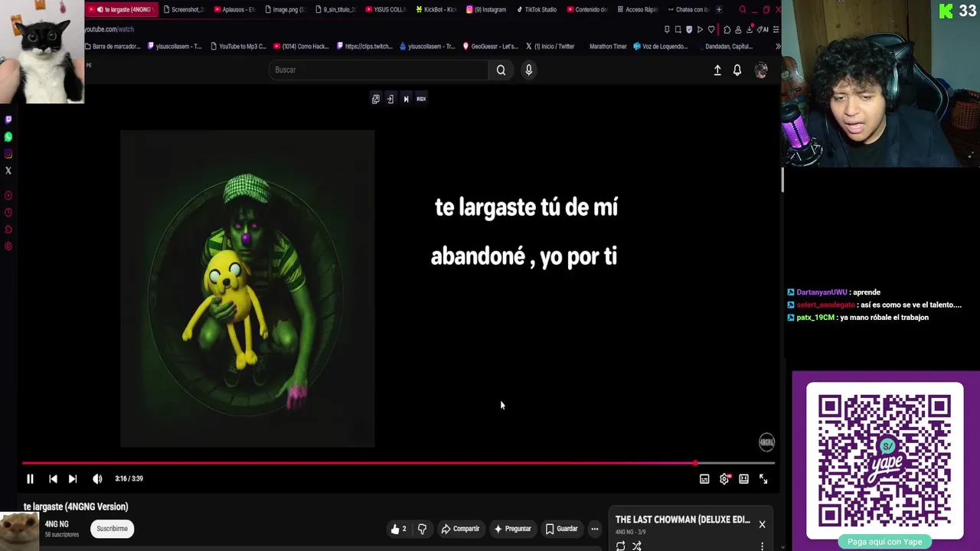Click the RGX overlay button above video
980x551 pixels.
coord(421,99)
